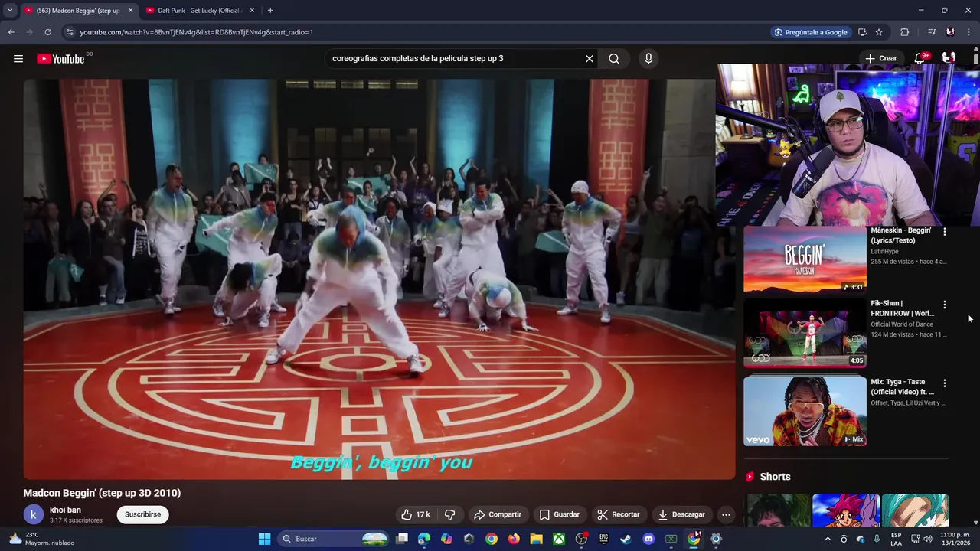980x551 pixels.
Task: Open Chrome extensions puzzle icon
Action: [904, 32]
